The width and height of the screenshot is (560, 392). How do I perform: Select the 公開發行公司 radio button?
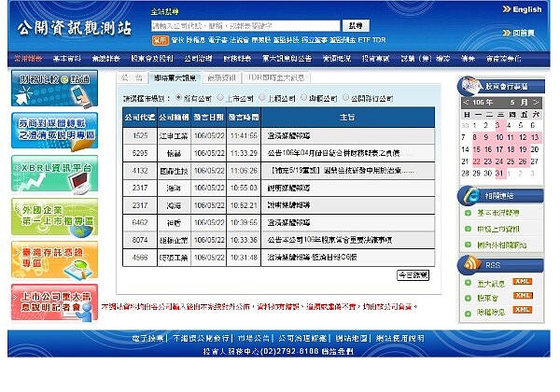[x=345, y=97]
